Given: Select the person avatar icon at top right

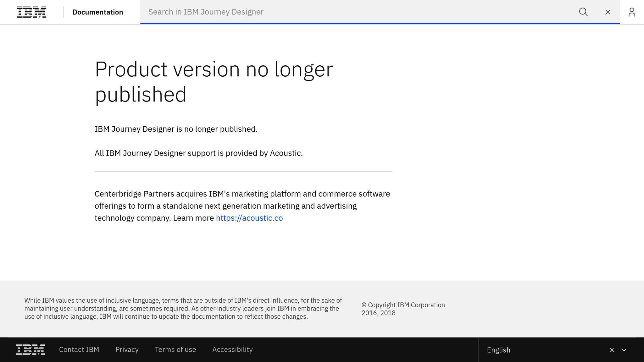Looking at the screenshot, I should [632, 12].
